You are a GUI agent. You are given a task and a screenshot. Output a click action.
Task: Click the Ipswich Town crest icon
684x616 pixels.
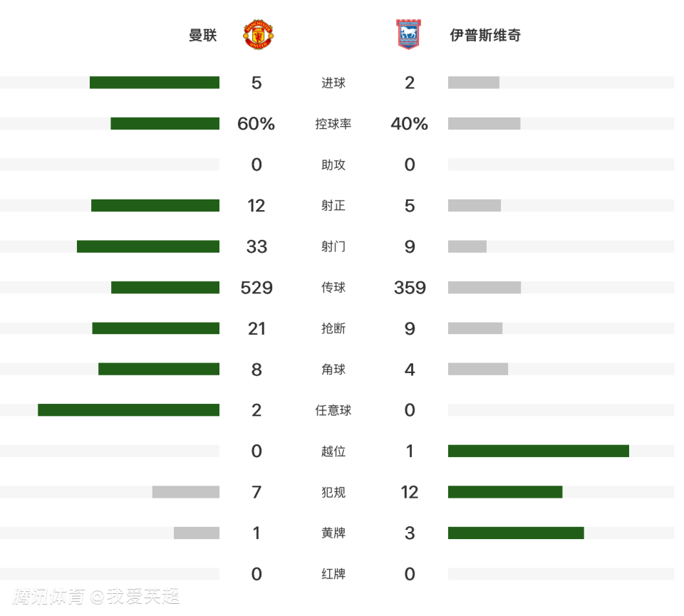pos(408,34)
